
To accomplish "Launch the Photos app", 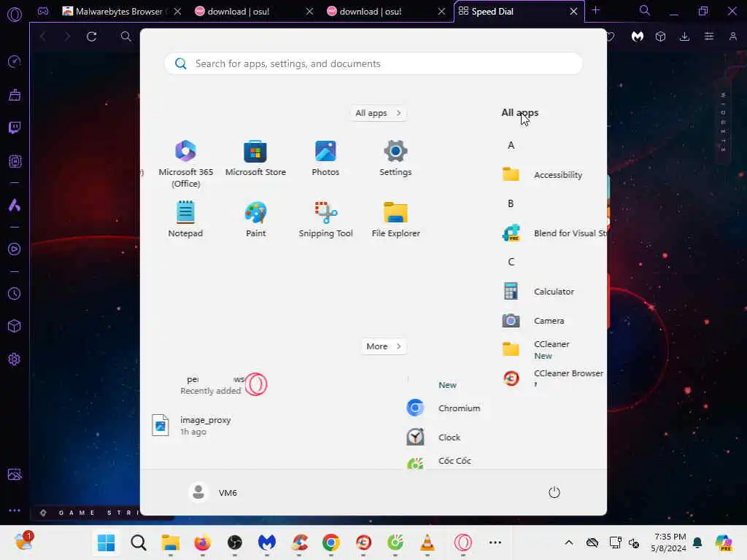I will coord(325,158).
